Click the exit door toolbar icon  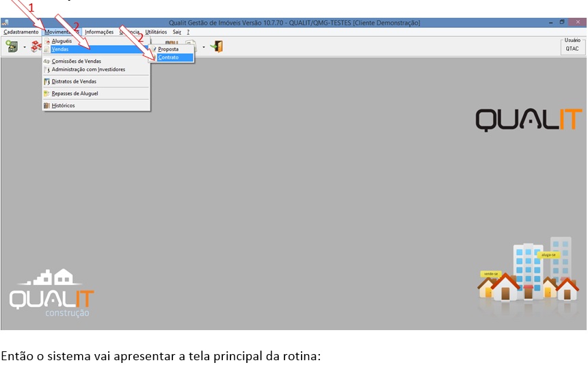click(217, 47)
